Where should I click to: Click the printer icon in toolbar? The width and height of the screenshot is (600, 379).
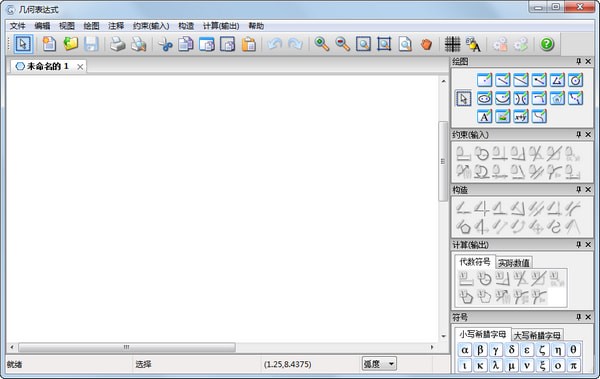(117, 44)
